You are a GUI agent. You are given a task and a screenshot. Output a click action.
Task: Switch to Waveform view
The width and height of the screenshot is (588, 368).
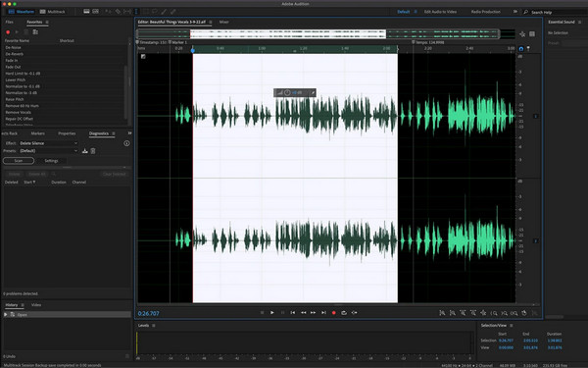click(22, 12)
